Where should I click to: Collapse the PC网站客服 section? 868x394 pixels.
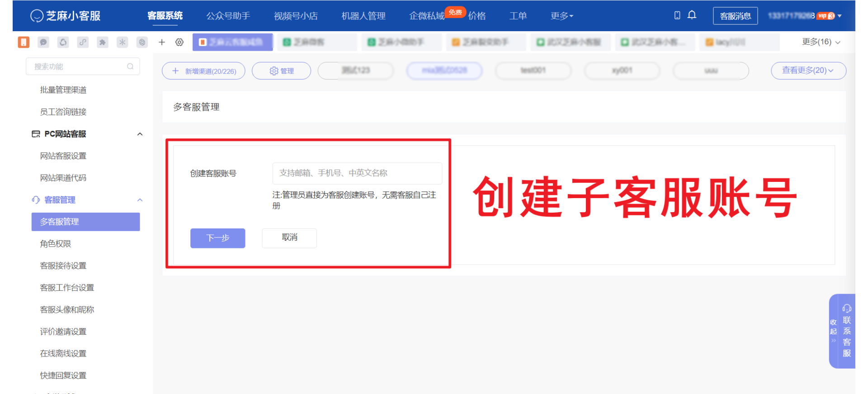tap(140, 134)
